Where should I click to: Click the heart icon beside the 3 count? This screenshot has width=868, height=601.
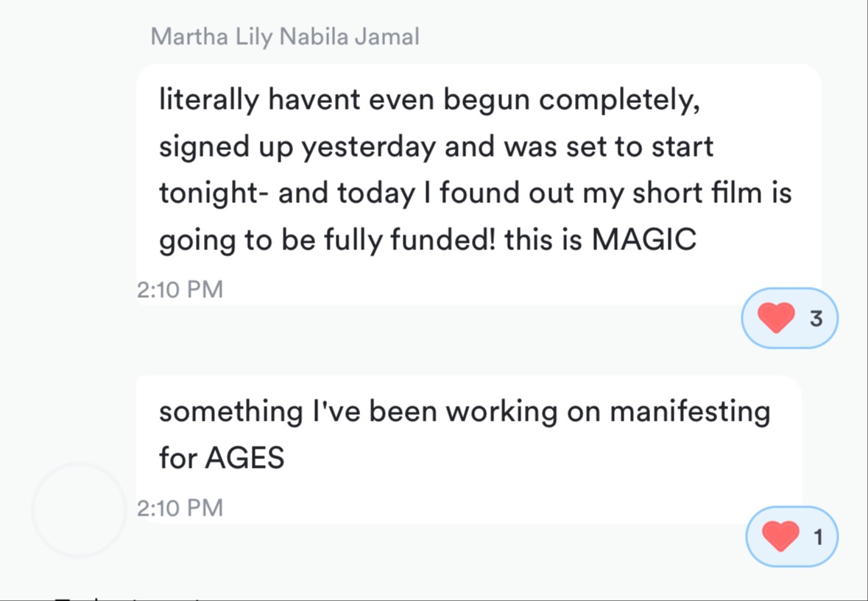pyautogui.click(x=776, y=318)
